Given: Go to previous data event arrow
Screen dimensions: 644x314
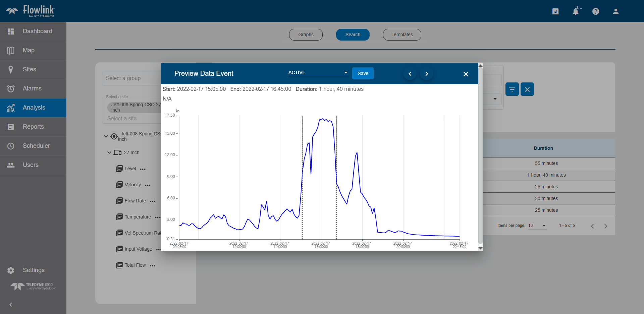Looking at the screenshot, I should [410, 74].
